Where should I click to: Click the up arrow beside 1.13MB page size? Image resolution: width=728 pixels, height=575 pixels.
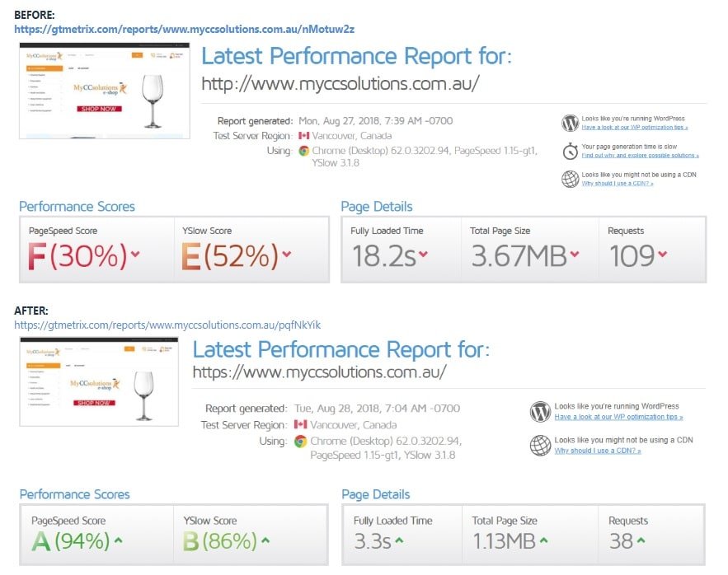coord(543,540)
